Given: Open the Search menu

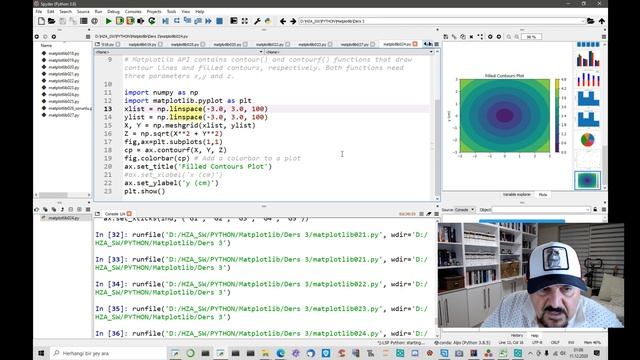Looking at the screenshot, I should coord(65,11).
